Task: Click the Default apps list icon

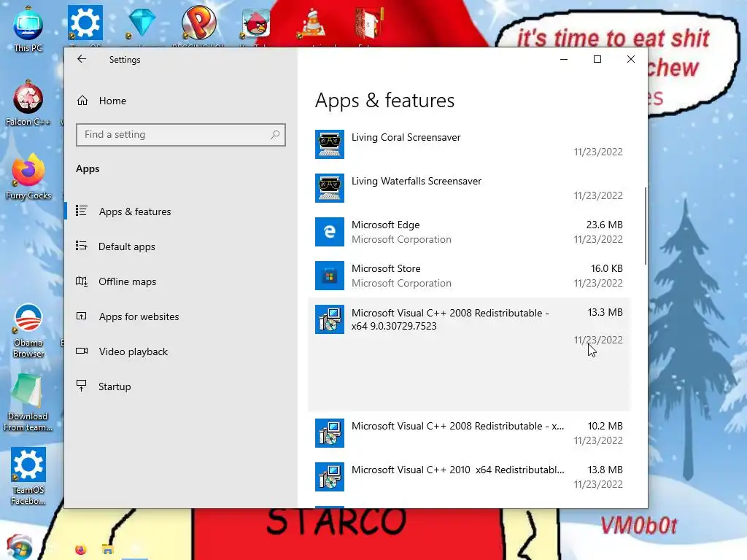Action: (x=82, y=246)
